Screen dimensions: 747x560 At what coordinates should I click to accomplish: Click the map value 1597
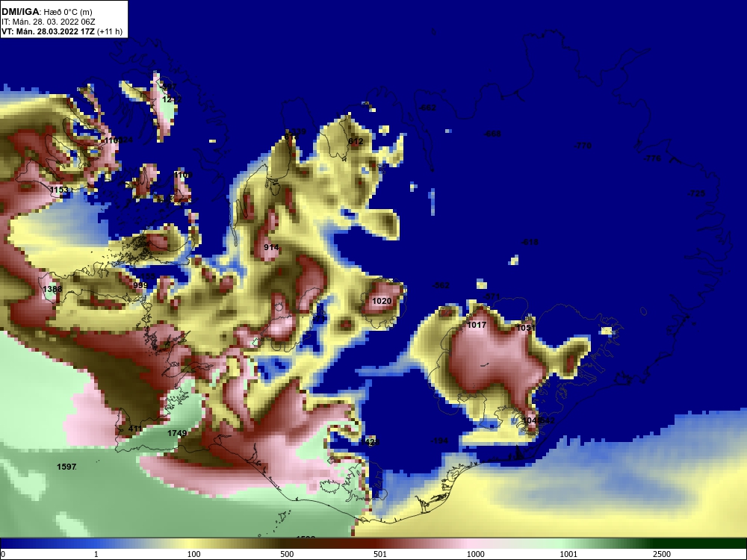[x=66, y=467]
